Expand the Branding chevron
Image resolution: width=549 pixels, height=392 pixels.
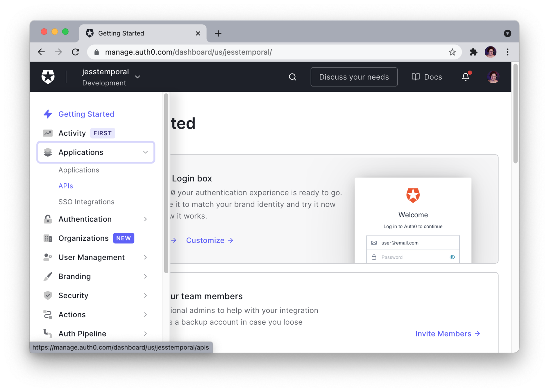coord(145,276)
